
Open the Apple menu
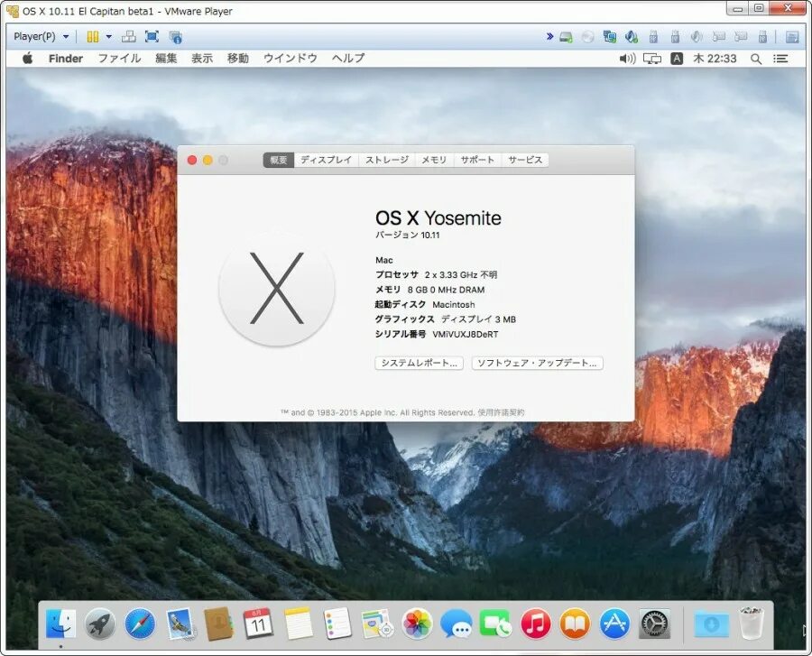[x=27, y=59]
